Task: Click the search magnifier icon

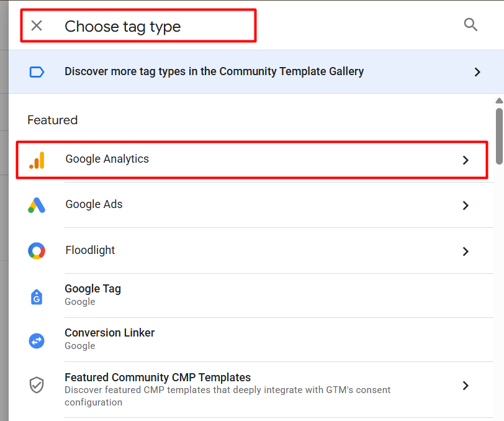Action: (471, 25)
